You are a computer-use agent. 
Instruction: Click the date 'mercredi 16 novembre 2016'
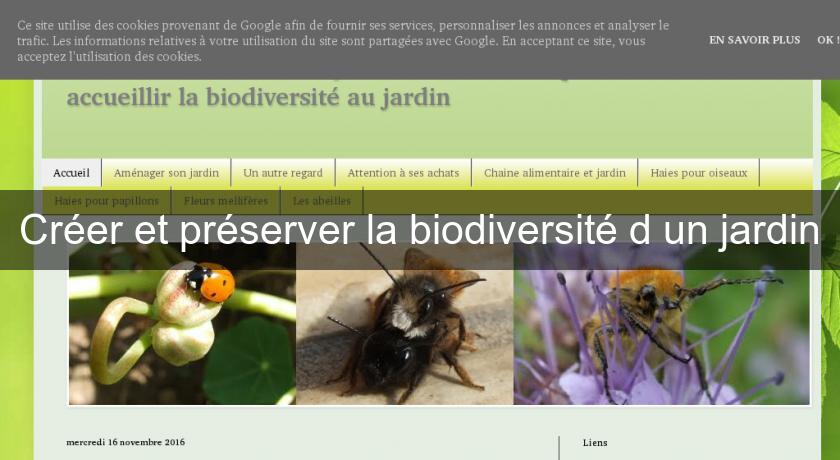pos(125,442)
